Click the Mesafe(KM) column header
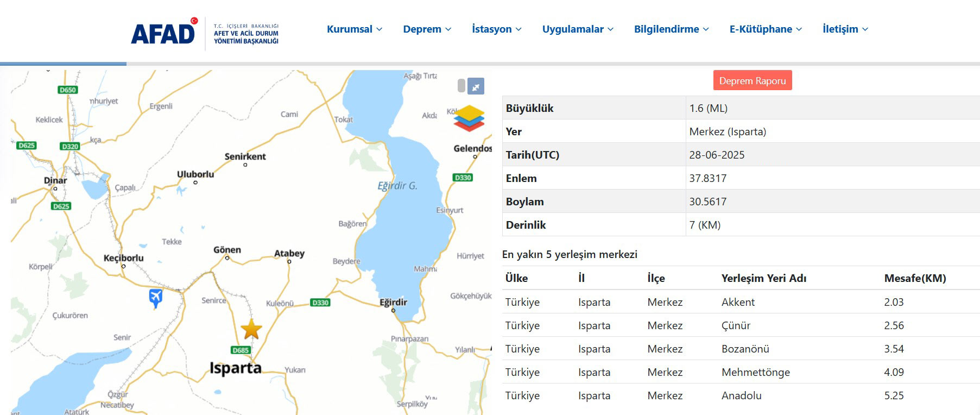The width and height of the screenshot is (980, 415). [x=915, y=278]
